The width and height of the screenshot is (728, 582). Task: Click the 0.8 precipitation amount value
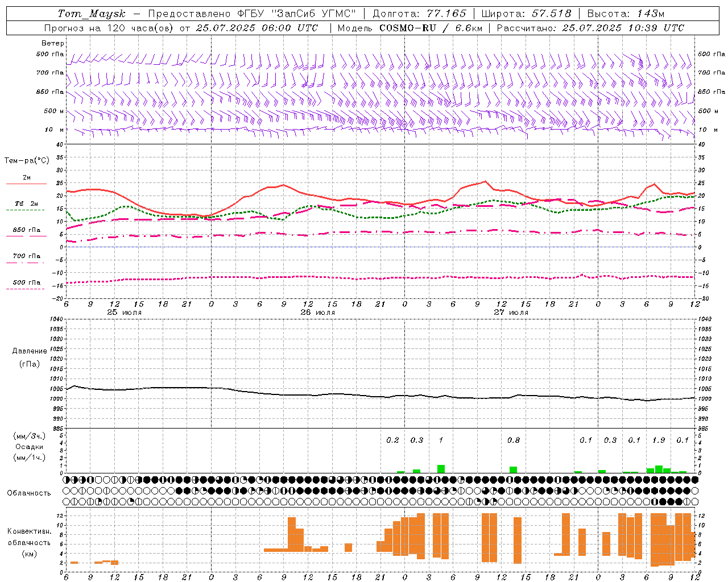click(x=513, y=440)
